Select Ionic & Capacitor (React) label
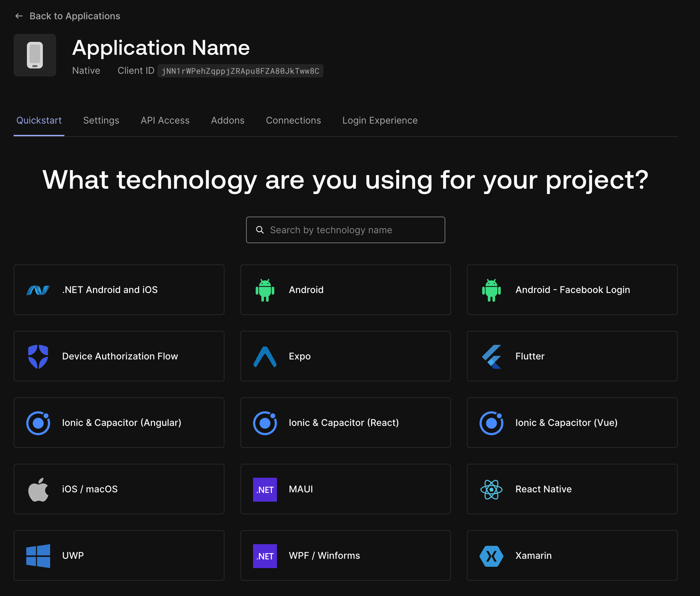The image size is (700, 596). 344,423
